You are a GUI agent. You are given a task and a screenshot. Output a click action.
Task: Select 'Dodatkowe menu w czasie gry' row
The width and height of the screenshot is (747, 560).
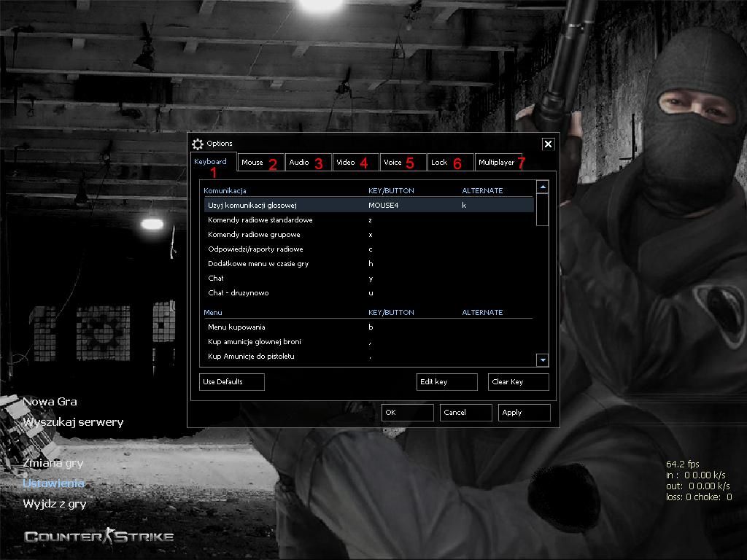[x=368, y=264]
